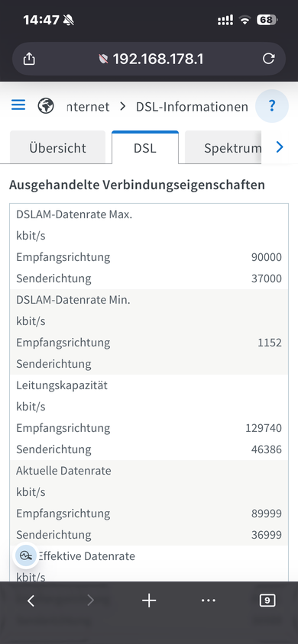Expand more tabs with right chevron
This screenshot has width=298, height=644.
pos(280,147)
